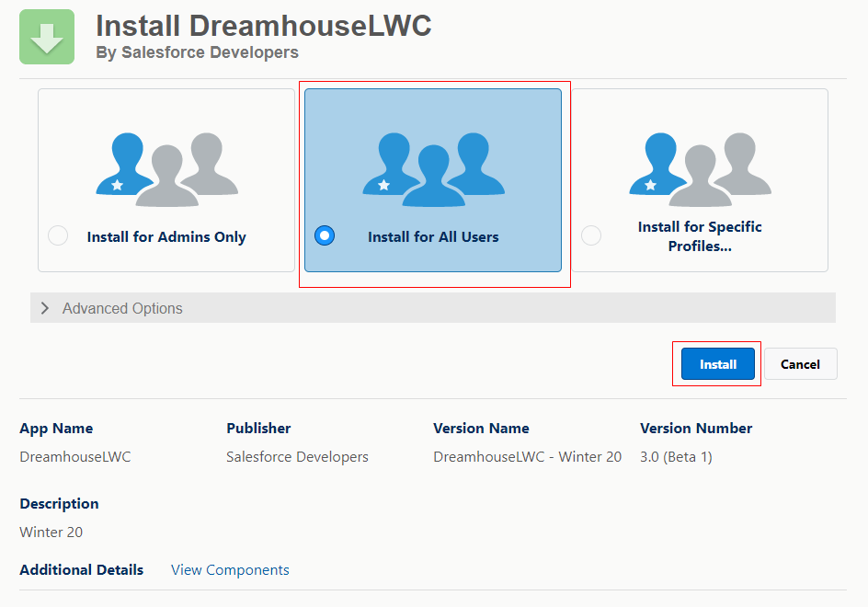
Task: Click the By Salesforce Developers subtitle
Action: pyautogui.click(x=197, y=52)
